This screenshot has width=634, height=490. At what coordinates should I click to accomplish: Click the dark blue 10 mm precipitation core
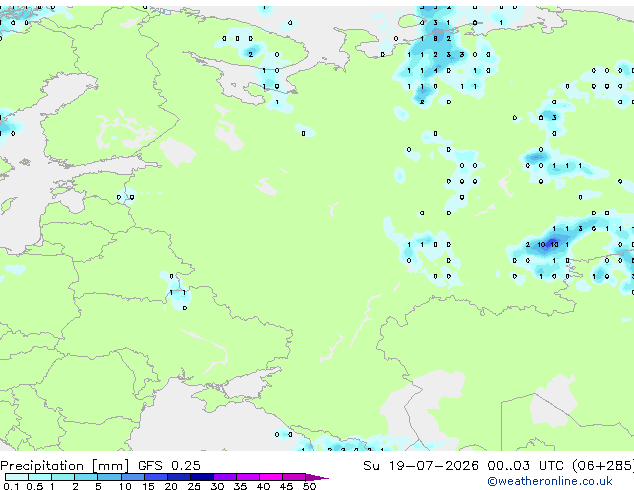549,244
